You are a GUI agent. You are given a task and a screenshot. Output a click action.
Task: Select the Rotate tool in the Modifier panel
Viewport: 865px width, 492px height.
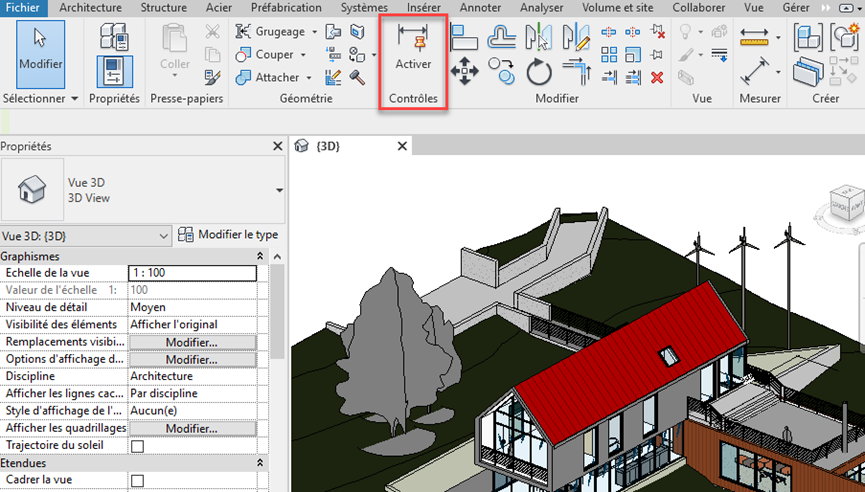pyautogui.click(x=539, y=71)
